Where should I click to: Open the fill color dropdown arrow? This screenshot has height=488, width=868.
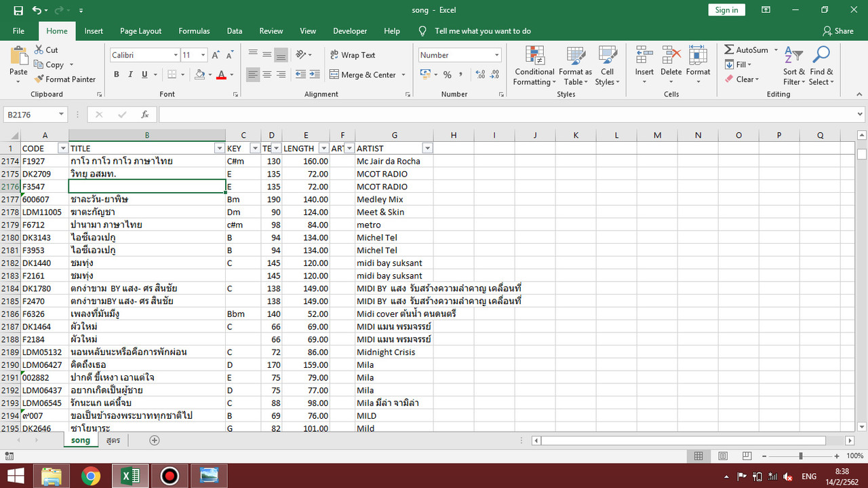(x=210, y=75)
